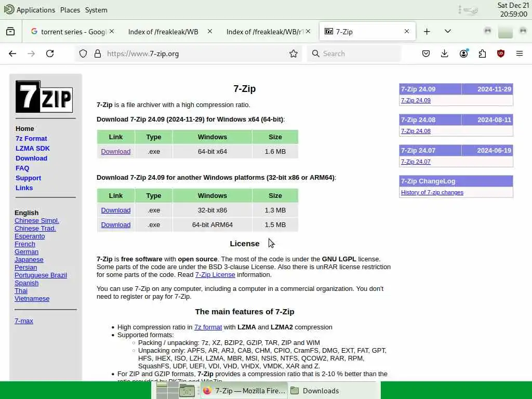Click the date and time clock
The width and height of the screenshot is (532, 399).
click(x=513, y=9)
